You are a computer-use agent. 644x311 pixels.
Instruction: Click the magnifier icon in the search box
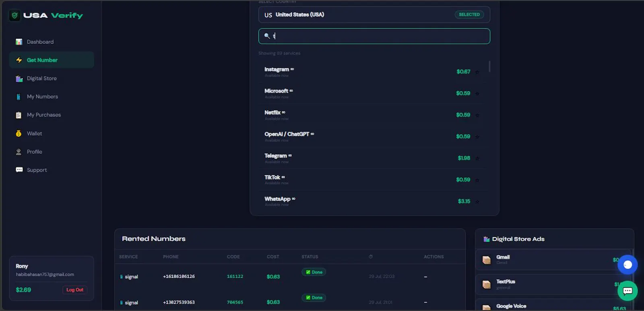[x=267, y=36]
